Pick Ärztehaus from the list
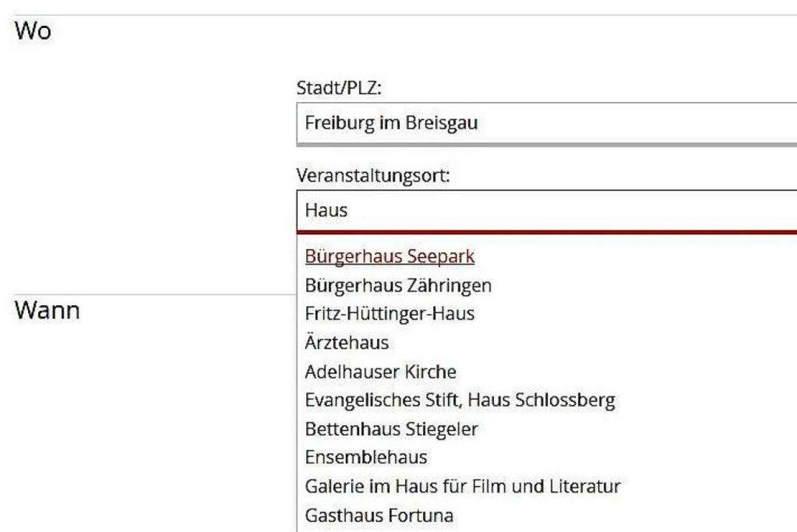The height and width of the screenshot is (532, 797). (x=347, y=342)
